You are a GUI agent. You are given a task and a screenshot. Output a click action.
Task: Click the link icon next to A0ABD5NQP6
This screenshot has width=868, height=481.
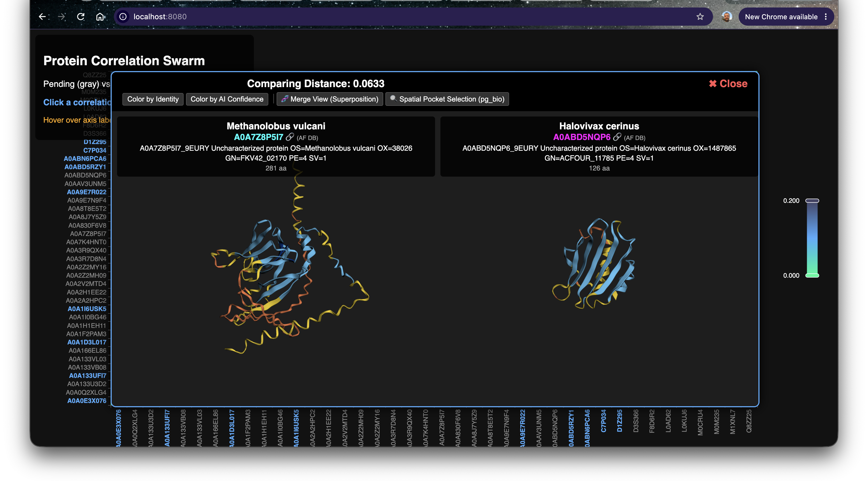click(617, 137)
